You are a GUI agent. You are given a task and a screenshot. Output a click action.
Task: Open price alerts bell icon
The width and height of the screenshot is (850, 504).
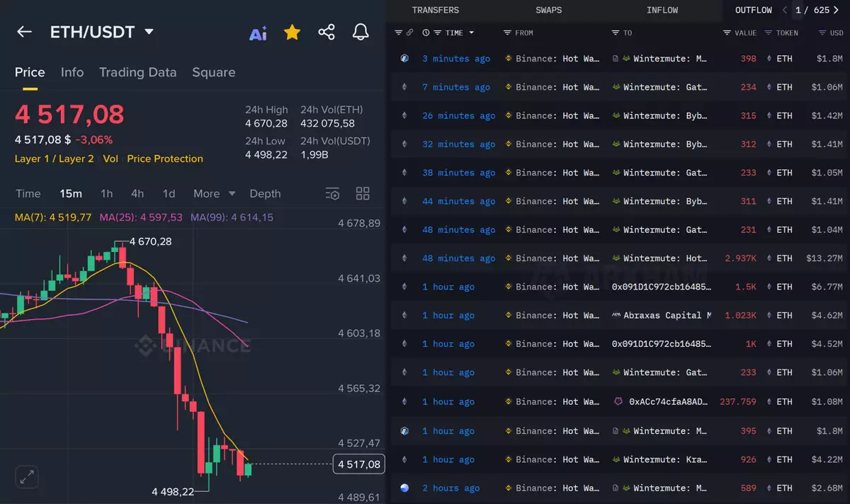361,32
